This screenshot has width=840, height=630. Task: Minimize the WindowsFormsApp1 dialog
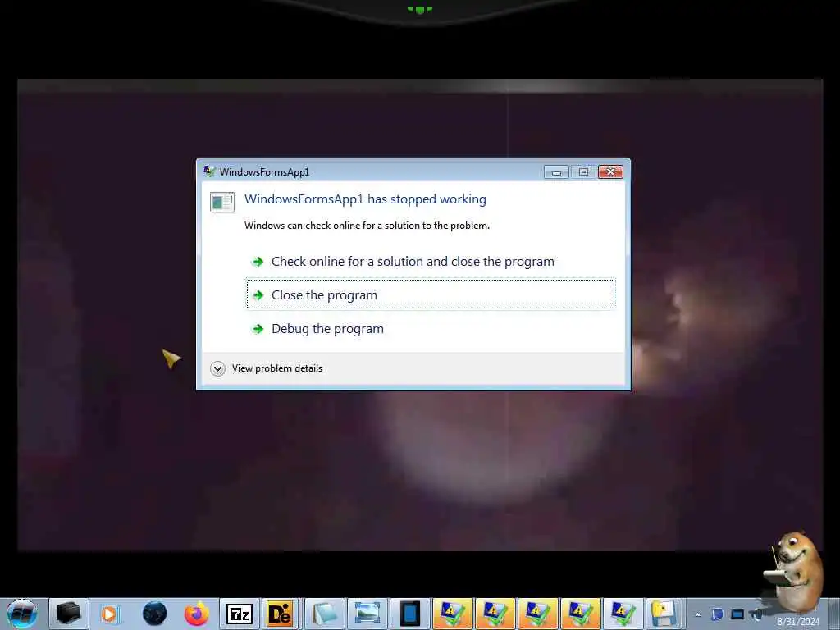pos(556,172)
